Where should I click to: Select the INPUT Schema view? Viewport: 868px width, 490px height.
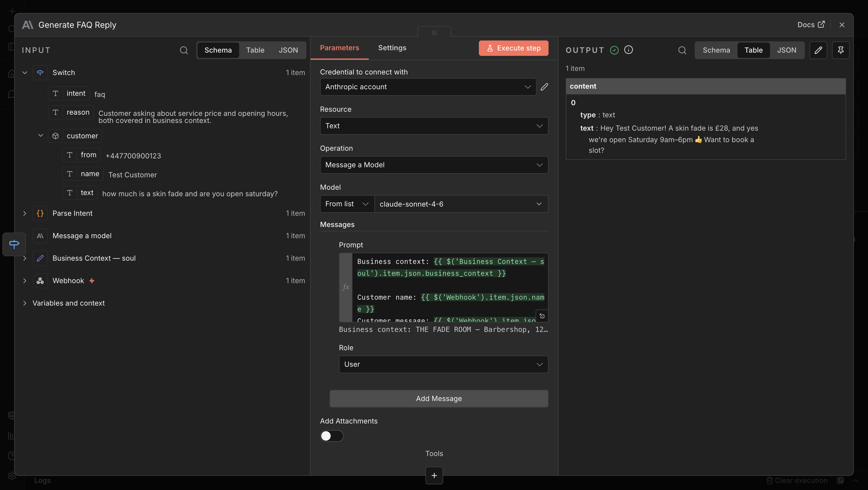click(218, 50)
